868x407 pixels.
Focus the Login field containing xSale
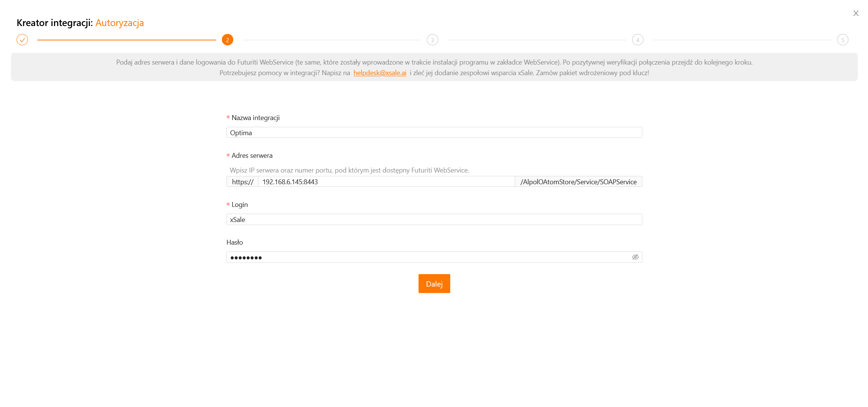click(434, 219)
